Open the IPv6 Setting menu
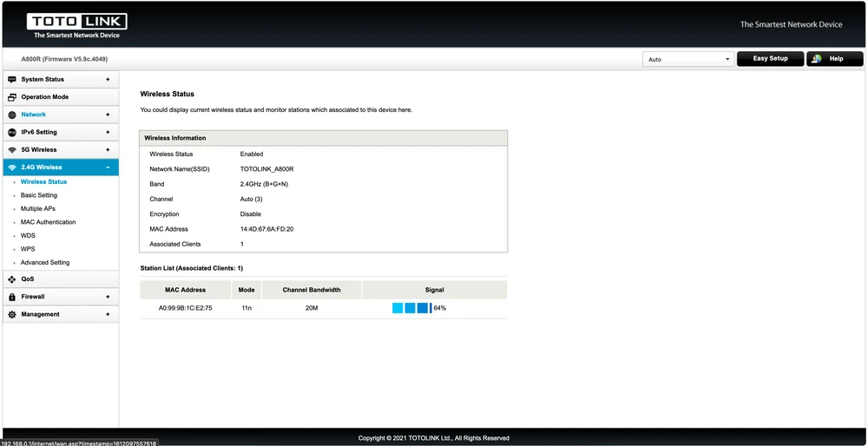The width and height of the screenshot is (868, 446). point(61,132)
